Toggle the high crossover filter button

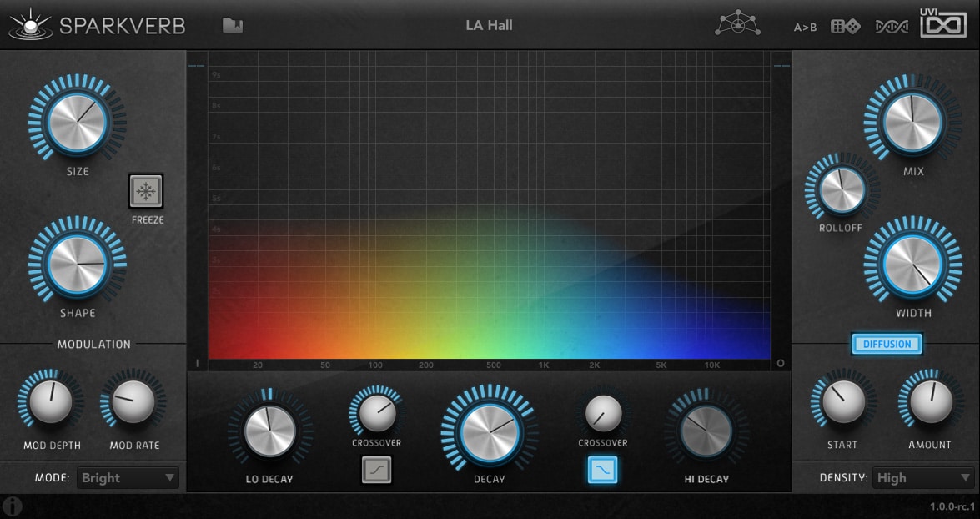point(602,470)
